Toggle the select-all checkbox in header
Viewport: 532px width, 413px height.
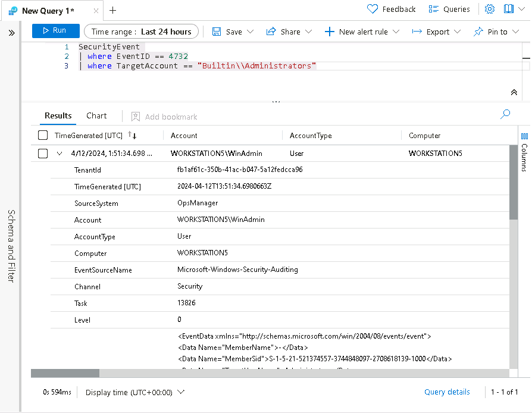coord(43,135)
